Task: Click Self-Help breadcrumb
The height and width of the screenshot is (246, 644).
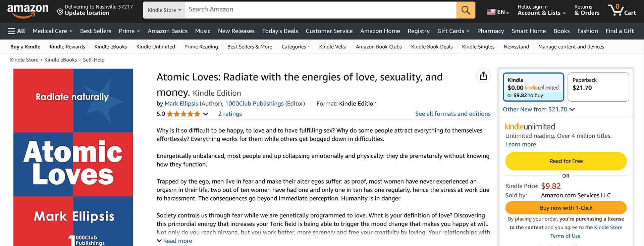Action: (x=94, y=60)
